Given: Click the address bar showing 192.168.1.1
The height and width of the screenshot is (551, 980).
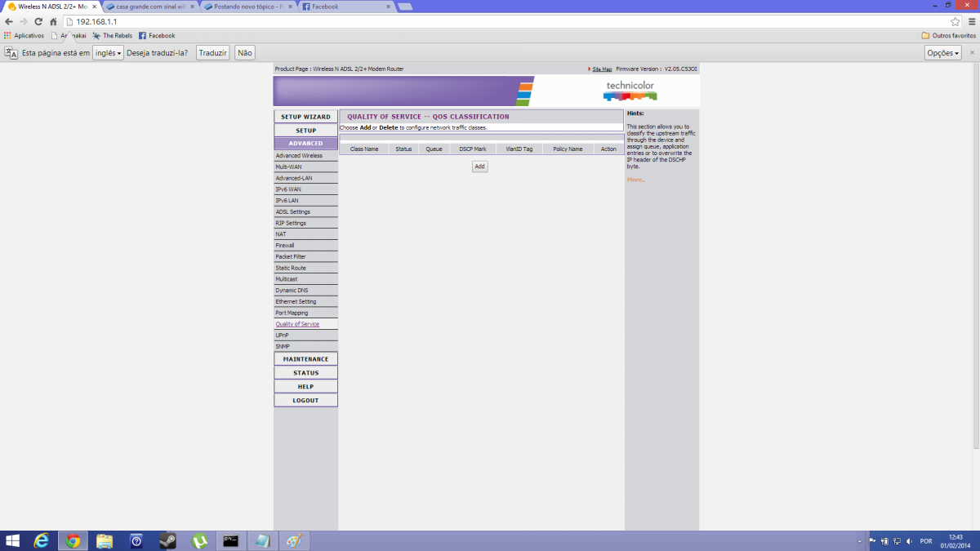Looking at the screenshot, I should (x=506, y=21).
